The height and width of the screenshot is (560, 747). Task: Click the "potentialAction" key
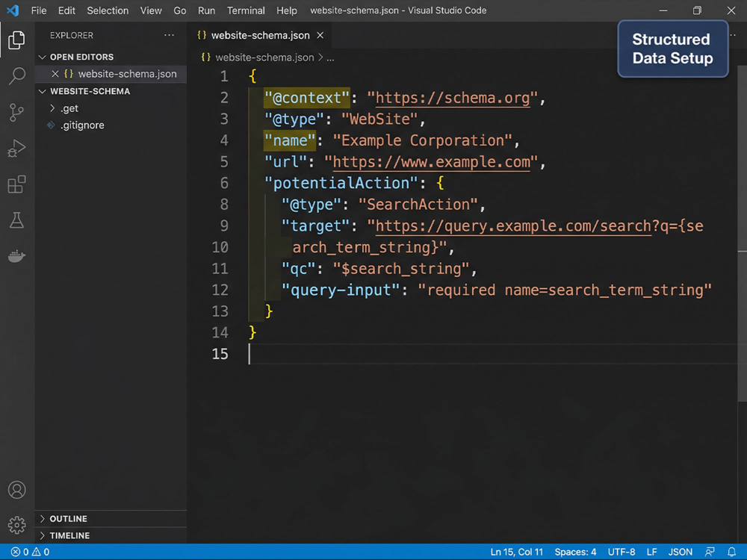[341, 184]
